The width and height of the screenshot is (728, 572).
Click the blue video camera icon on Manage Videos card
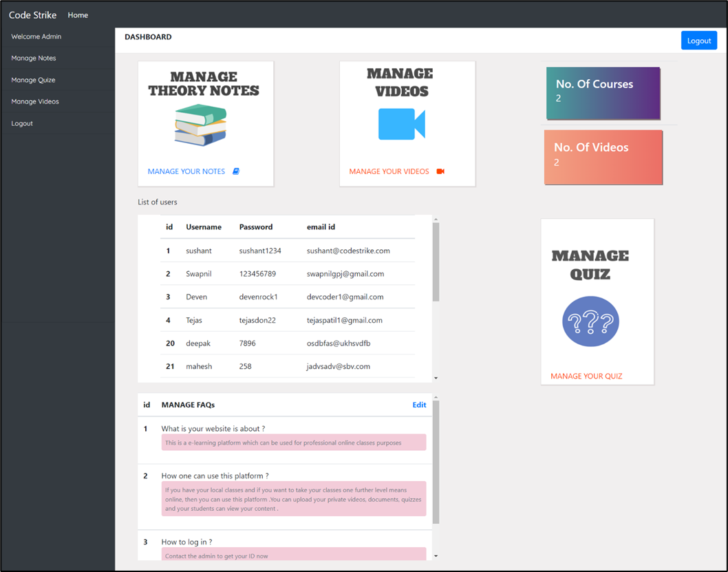pos(400,124)
